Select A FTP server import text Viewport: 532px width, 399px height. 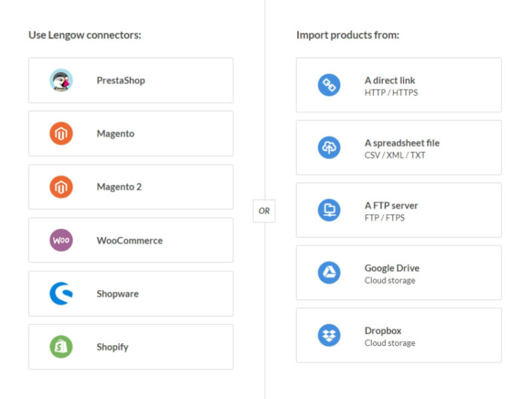pyautogui.click(x=391, y=205)
